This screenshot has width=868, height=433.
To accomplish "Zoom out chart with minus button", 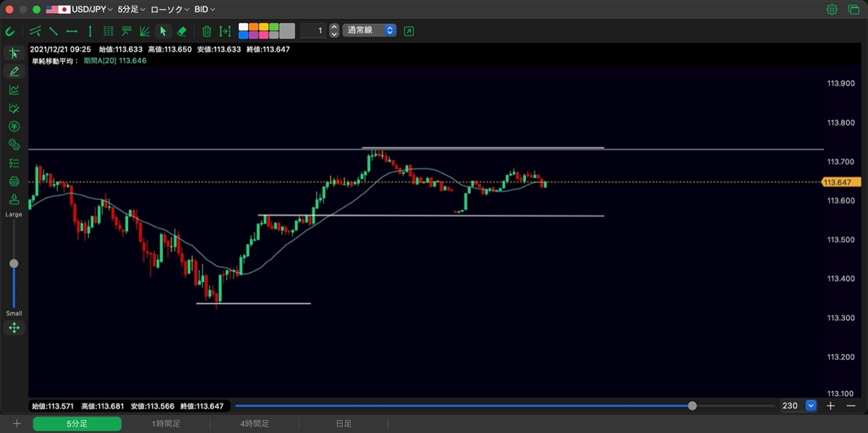I will 850,405.
